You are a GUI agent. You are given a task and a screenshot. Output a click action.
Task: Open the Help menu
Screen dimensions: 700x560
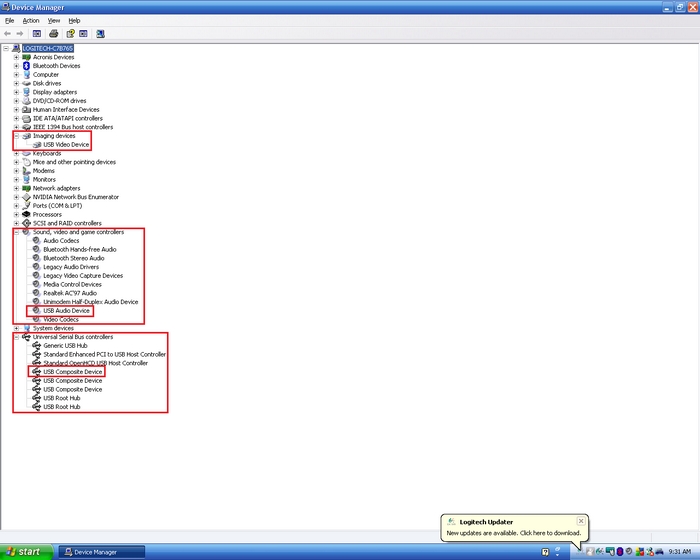74,21
